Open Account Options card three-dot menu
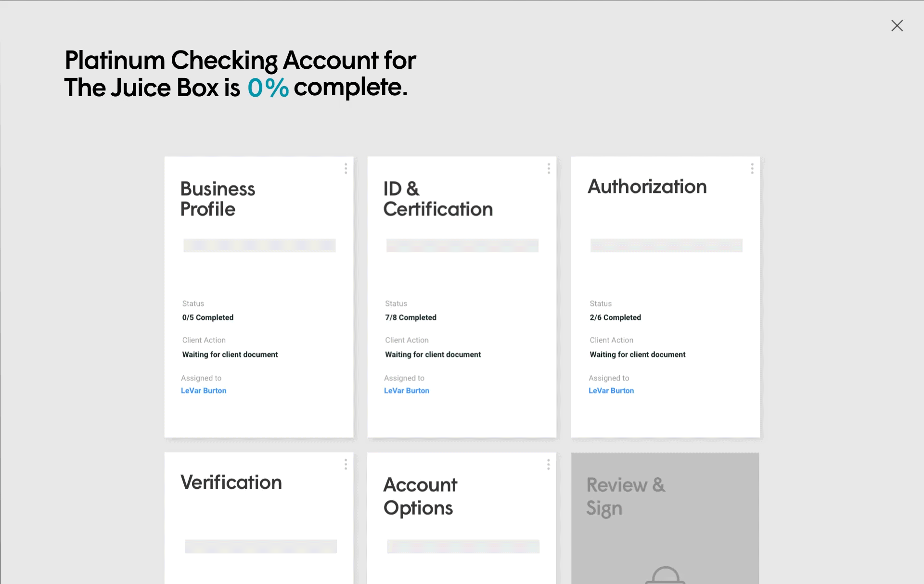The height and width of the screenshot is (584, 924). click(548, 464)
